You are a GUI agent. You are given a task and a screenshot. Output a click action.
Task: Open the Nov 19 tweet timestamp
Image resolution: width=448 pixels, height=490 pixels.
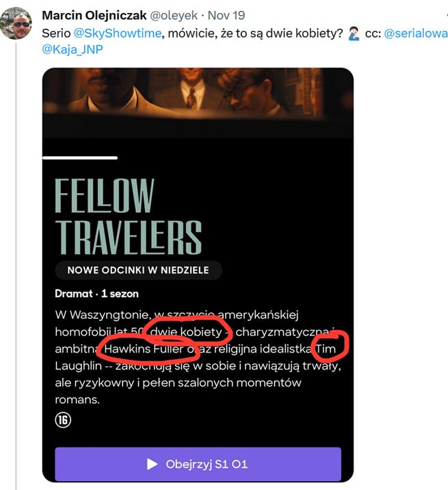pyautogui.click(x=226, y=15)
